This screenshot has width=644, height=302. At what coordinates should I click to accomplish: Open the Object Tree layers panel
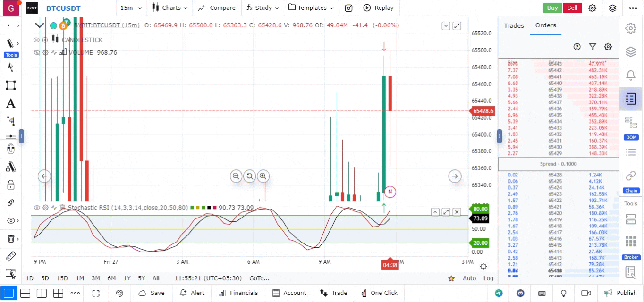631,52
